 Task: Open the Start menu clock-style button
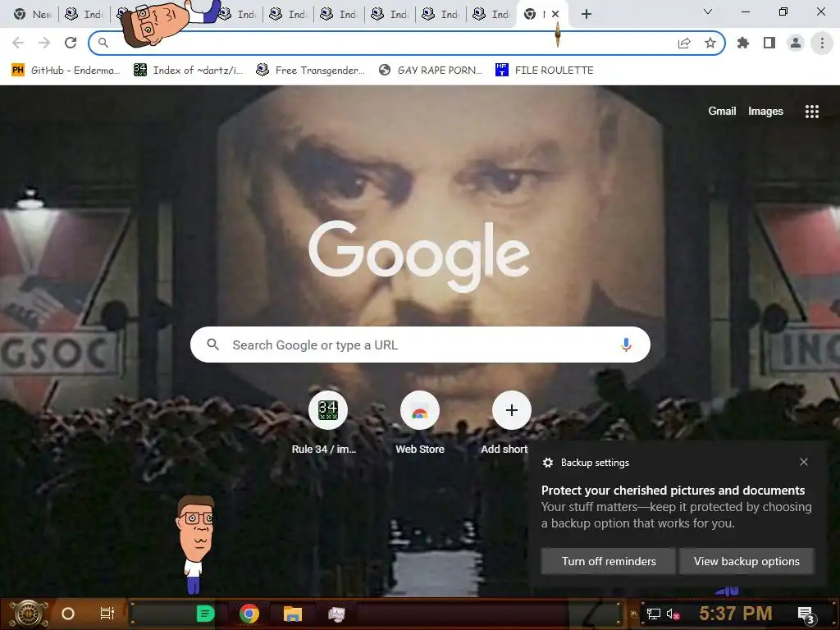click(30, 614)
